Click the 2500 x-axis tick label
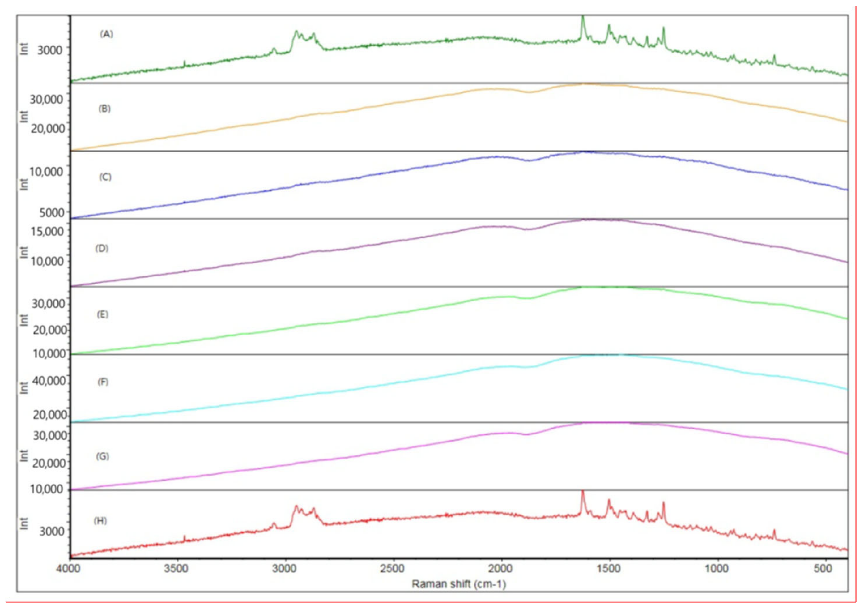868x611 pixels. (392, 569)
